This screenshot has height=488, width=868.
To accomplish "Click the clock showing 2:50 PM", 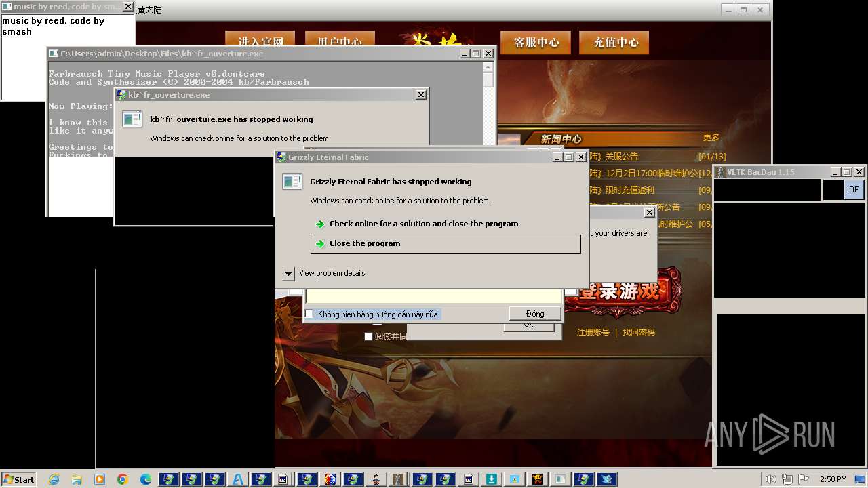I will (833, 479).
